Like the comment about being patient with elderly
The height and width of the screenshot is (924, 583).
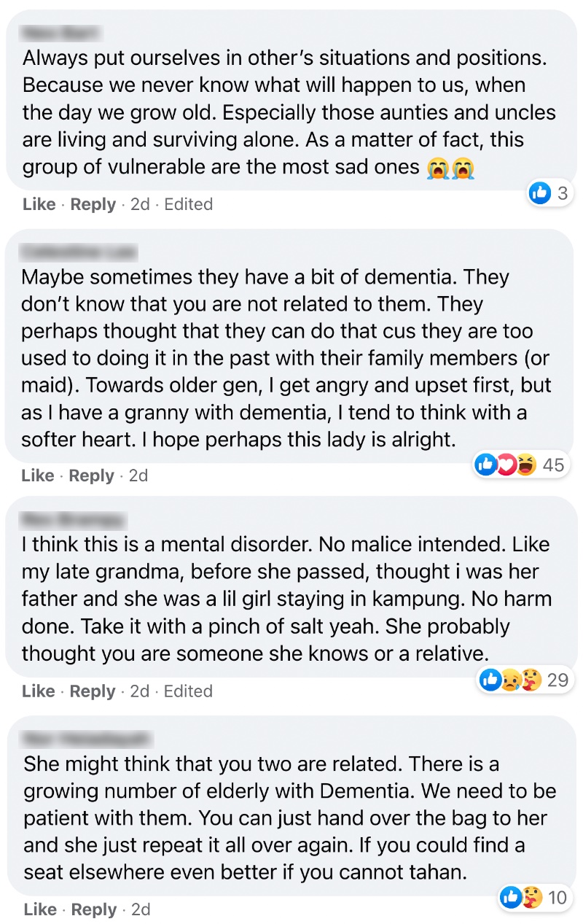40,909
